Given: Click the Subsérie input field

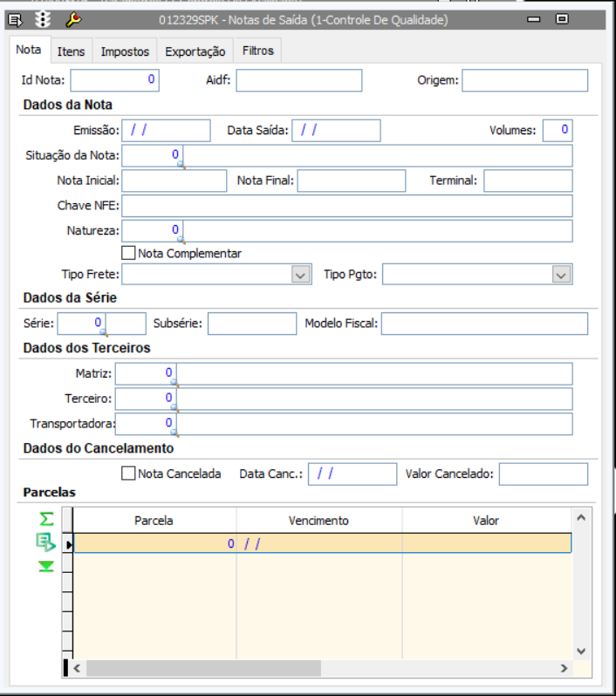Looking at the screenshot, I should pos(252,324).
